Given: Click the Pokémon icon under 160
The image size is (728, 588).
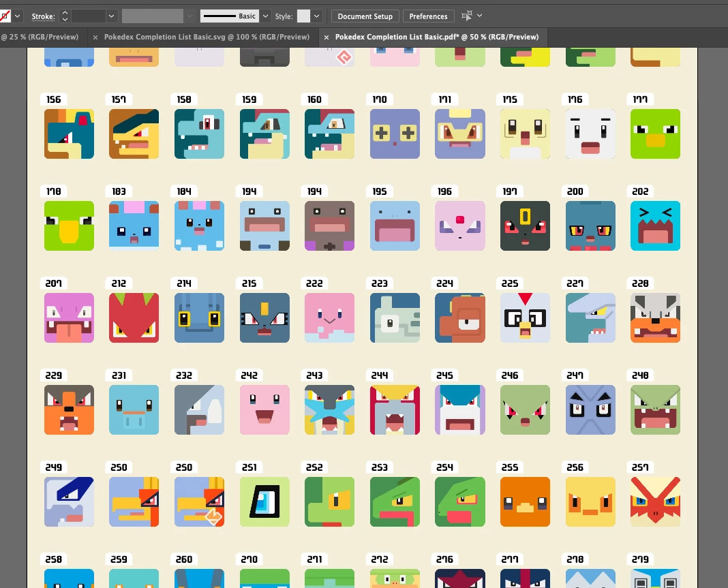Looking at the screenshot, I should [x=330, y=134].
